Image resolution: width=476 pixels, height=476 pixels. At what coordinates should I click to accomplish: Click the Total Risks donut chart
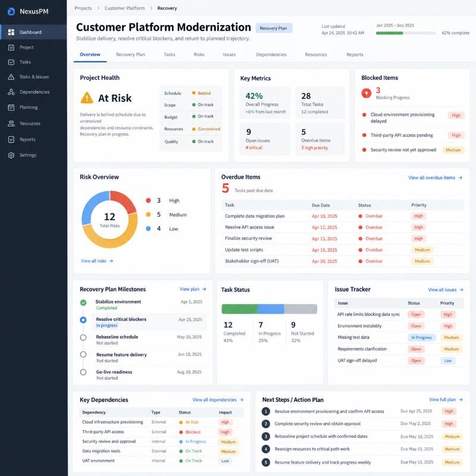pyautogui.click(x=109, y=219)
